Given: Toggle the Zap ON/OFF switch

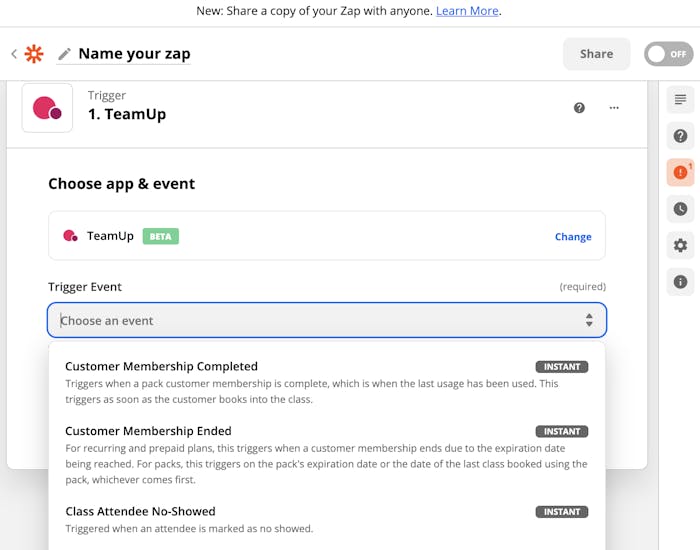Looking at the screenshot, I should 668,54.
